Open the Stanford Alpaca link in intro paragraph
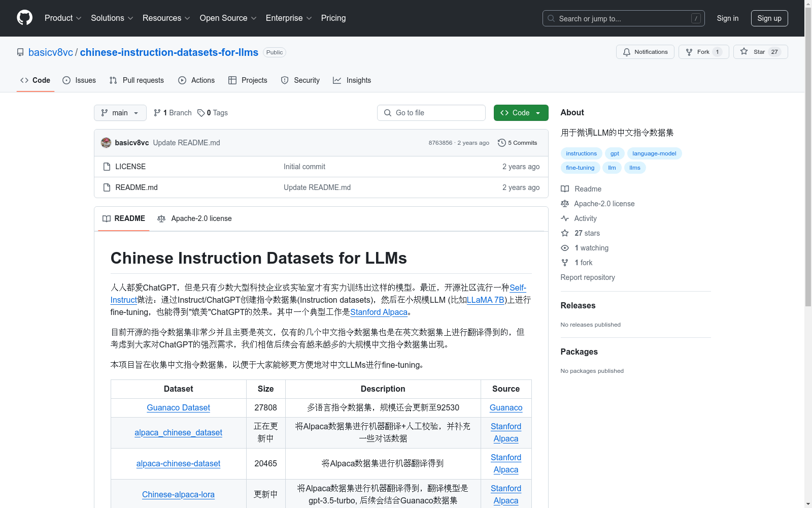Viewport: 812px width, 508px height. click(x=379, y=312)
